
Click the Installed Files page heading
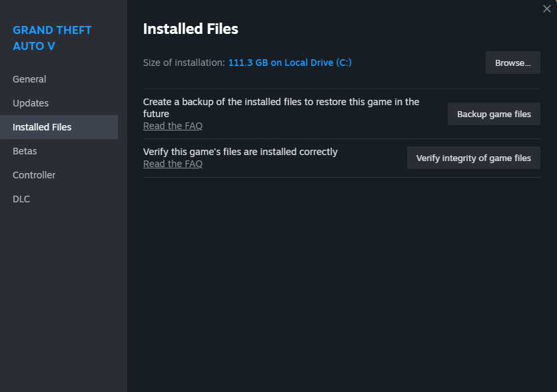click(x=191, y=29)
